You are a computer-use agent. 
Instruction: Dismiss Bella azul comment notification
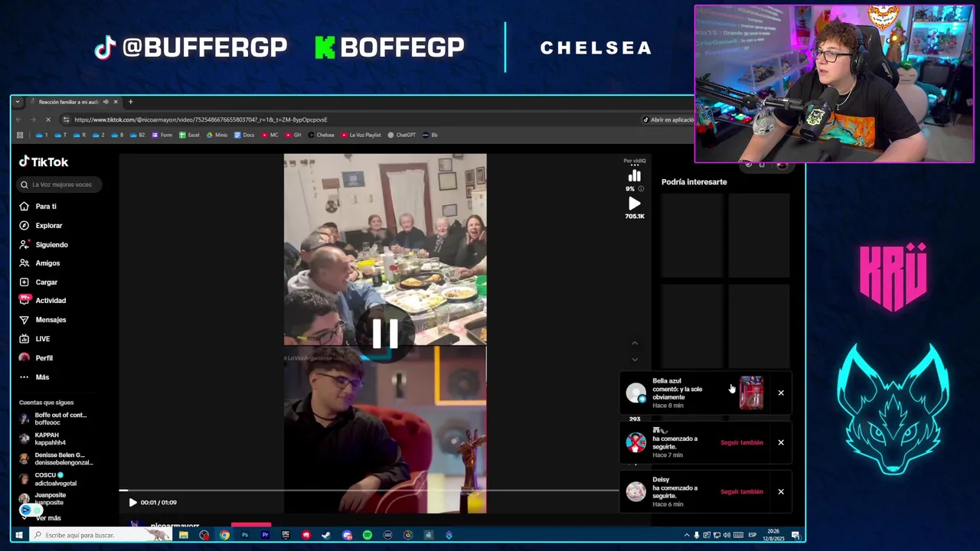point(781,393)
